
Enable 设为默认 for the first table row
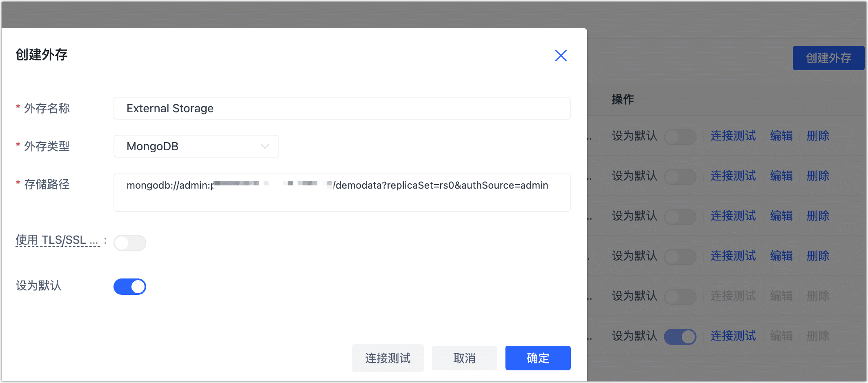click(x=680, y=136)
